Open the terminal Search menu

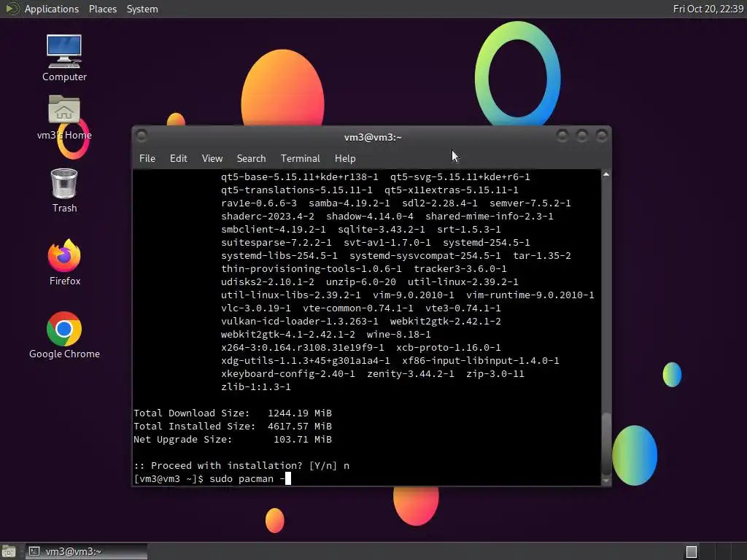pyautogui.click(x=251, y=158)
